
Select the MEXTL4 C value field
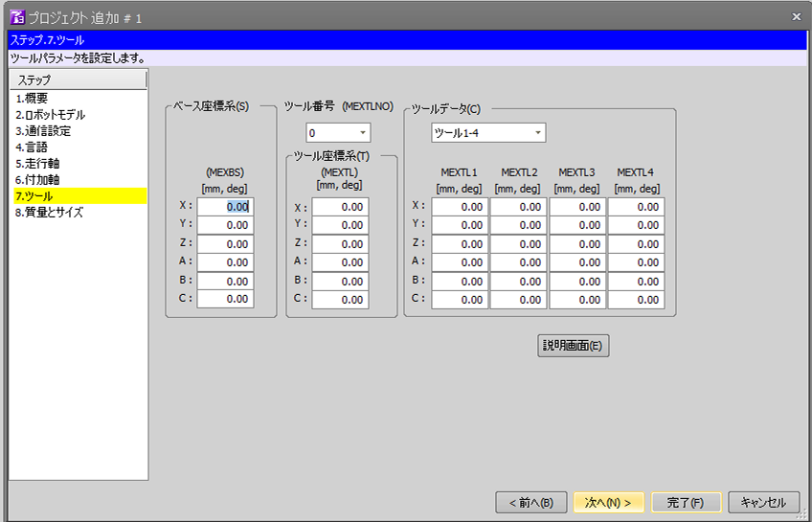636,299
